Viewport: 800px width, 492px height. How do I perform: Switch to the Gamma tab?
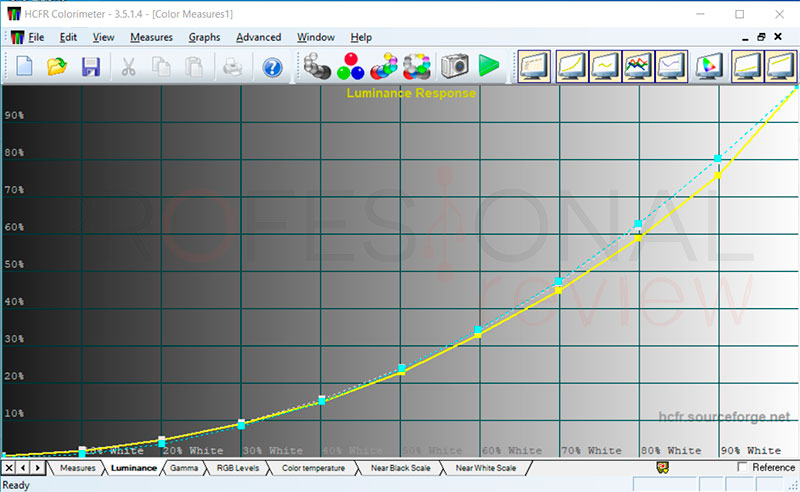click(x=184, y=468)
